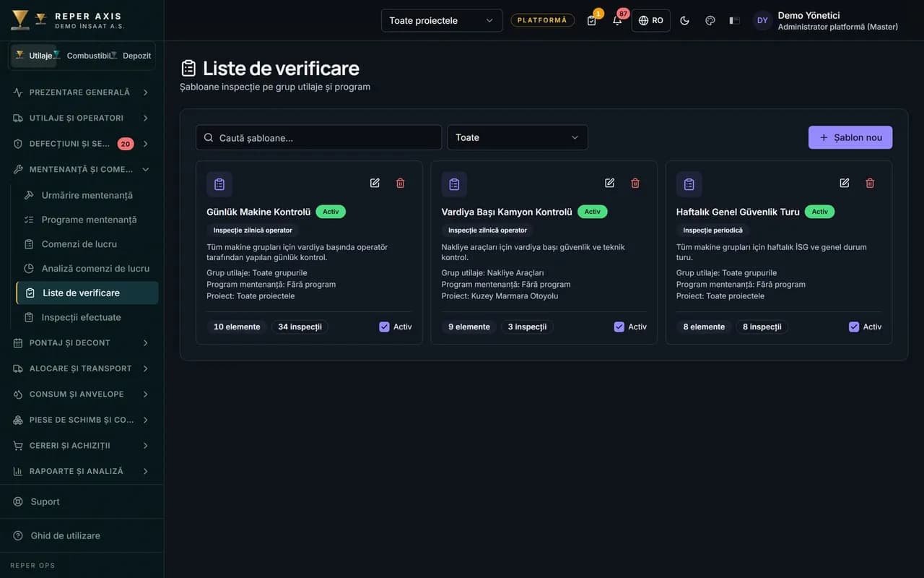Click the Suport lifebuoy icon
Image resolution: width=924 pixels, height=578 pixels.
tap(18, 501)
